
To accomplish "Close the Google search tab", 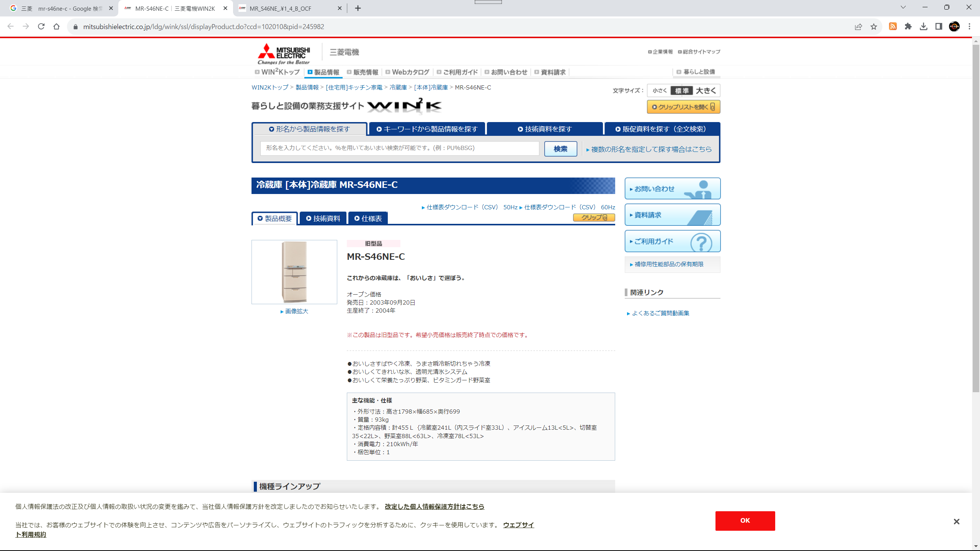I will [x=111, y=8].
